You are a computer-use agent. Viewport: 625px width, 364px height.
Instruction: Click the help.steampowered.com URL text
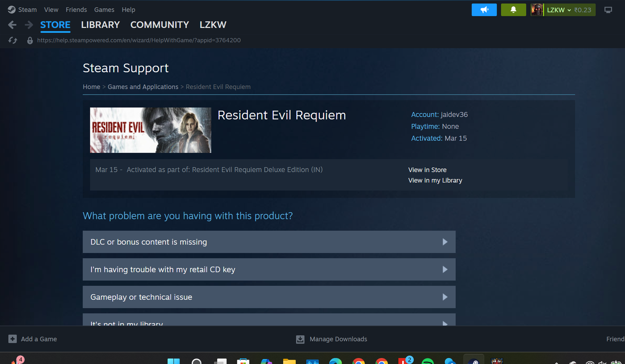point(139,40)
